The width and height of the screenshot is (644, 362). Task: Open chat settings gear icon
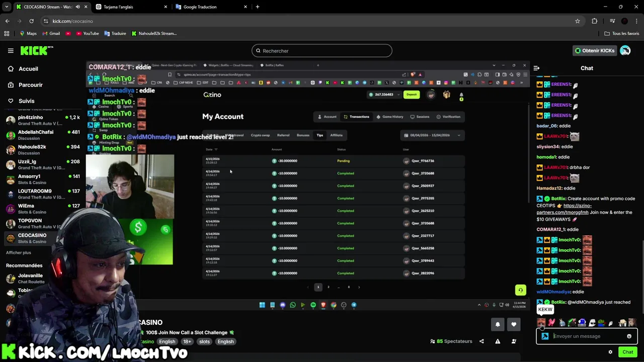(x=610, y=352)
